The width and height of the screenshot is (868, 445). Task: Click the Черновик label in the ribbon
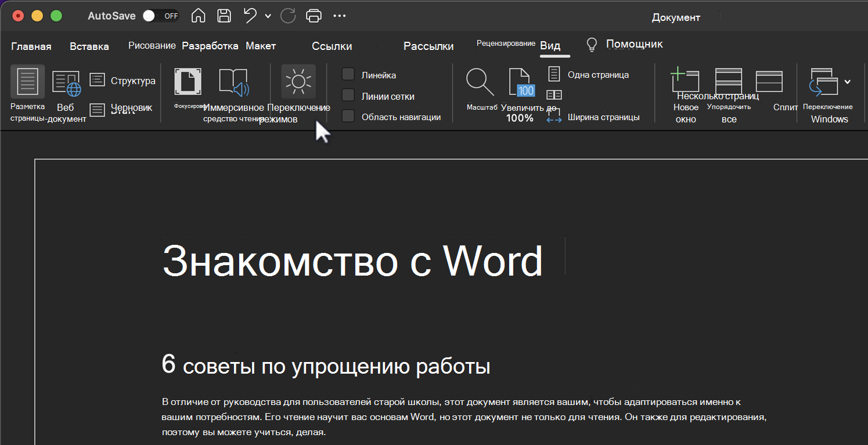pos(131,107)
